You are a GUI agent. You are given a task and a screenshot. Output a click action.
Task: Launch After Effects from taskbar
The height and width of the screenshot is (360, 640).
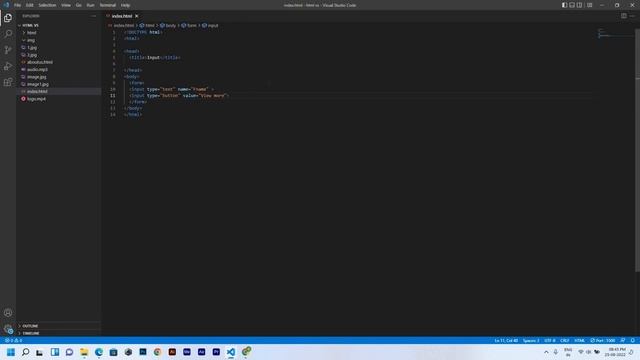coord(202,352)
